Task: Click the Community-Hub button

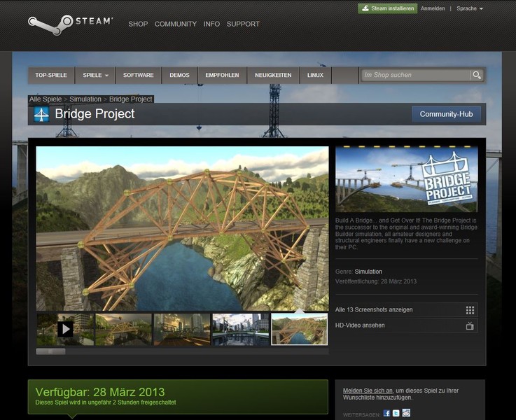Action: coord(446,114)
